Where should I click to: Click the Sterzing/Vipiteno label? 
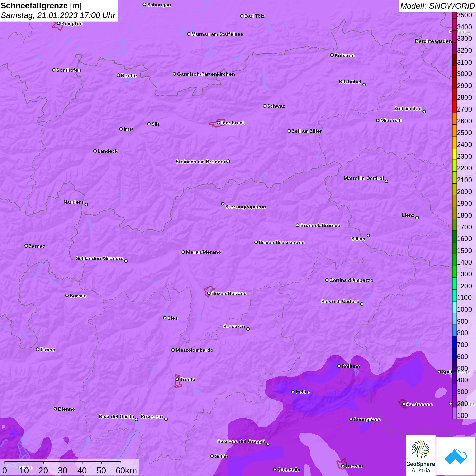245,207
